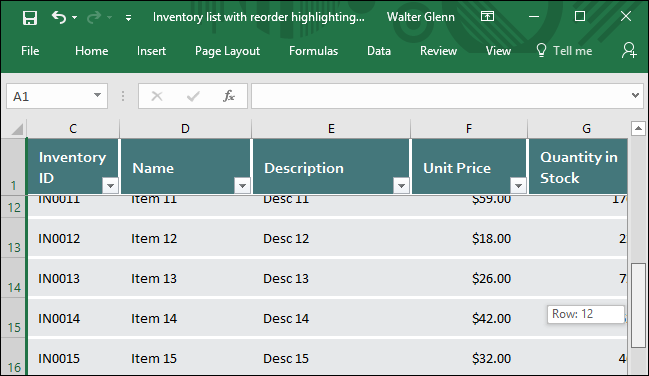The height and width of the screenshot is (376, 649).
Task: Open Customize Quick Access Toolbar menu
Action: click(128, 17)
